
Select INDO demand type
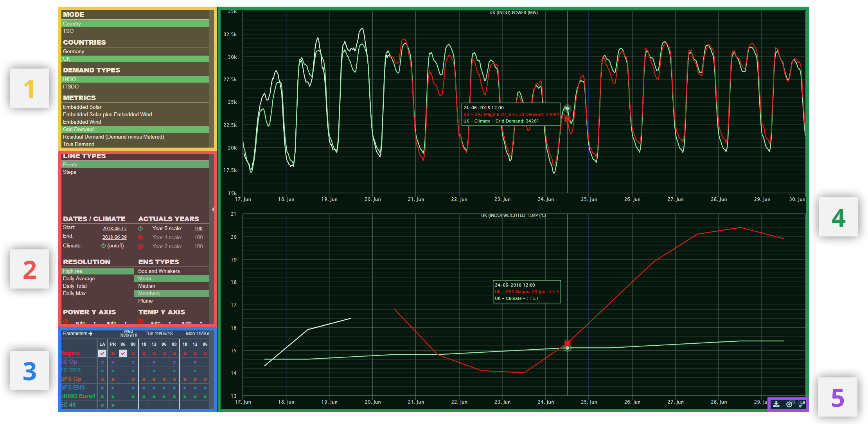coord(135,79)
